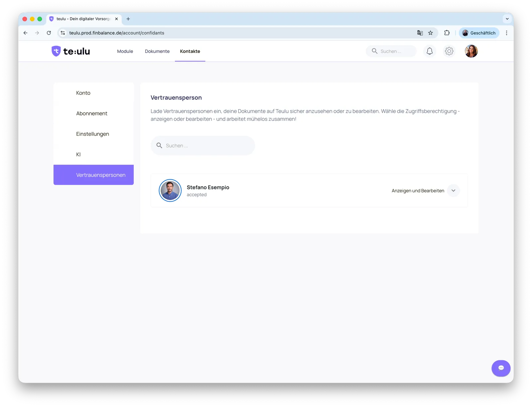532x407 pixels.
Task: Bookmark the page with the star icon
Action: 431,33
